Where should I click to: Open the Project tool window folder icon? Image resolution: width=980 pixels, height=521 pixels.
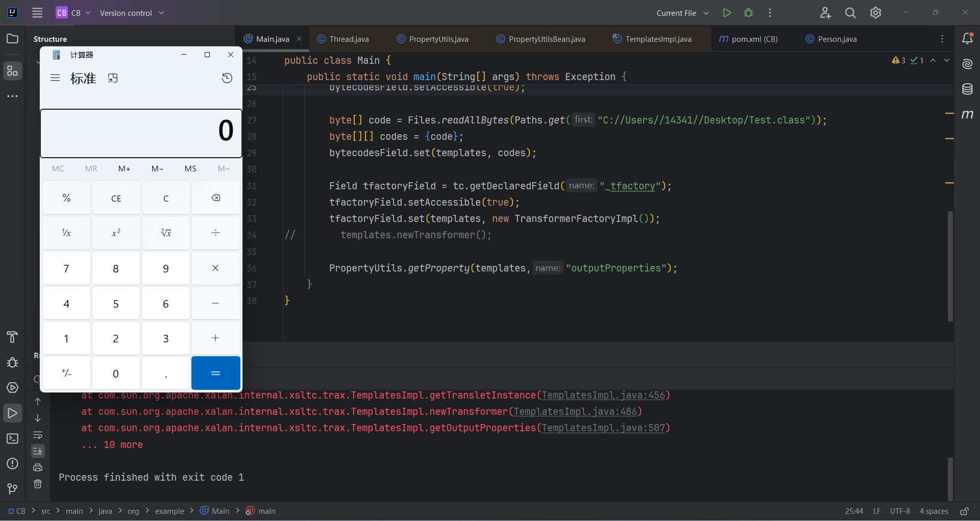12,39
